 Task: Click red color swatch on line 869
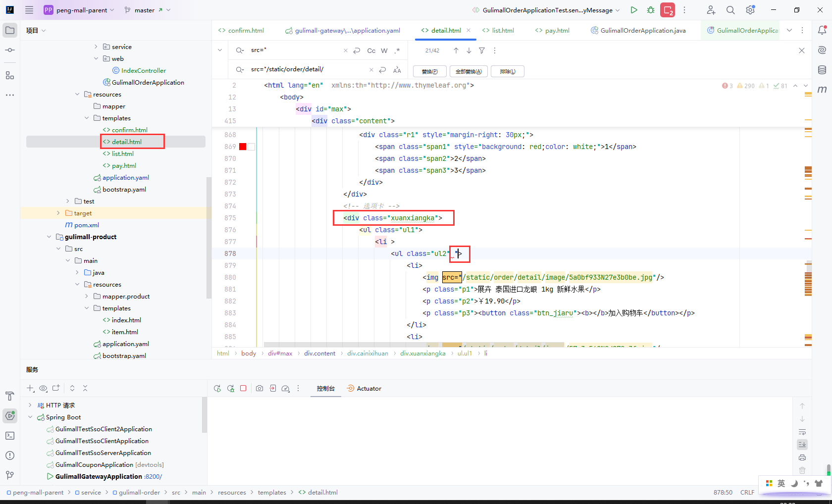[243, 147]
